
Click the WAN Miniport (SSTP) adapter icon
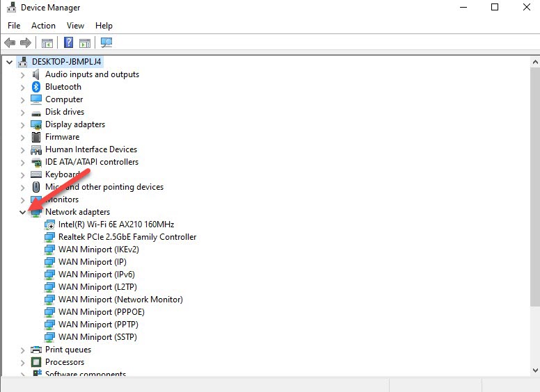pos(49,337)
